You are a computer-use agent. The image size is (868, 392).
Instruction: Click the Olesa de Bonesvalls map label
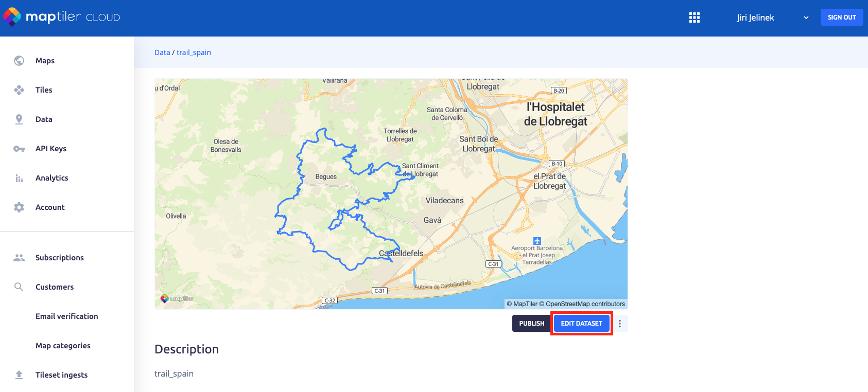(226, 146)
